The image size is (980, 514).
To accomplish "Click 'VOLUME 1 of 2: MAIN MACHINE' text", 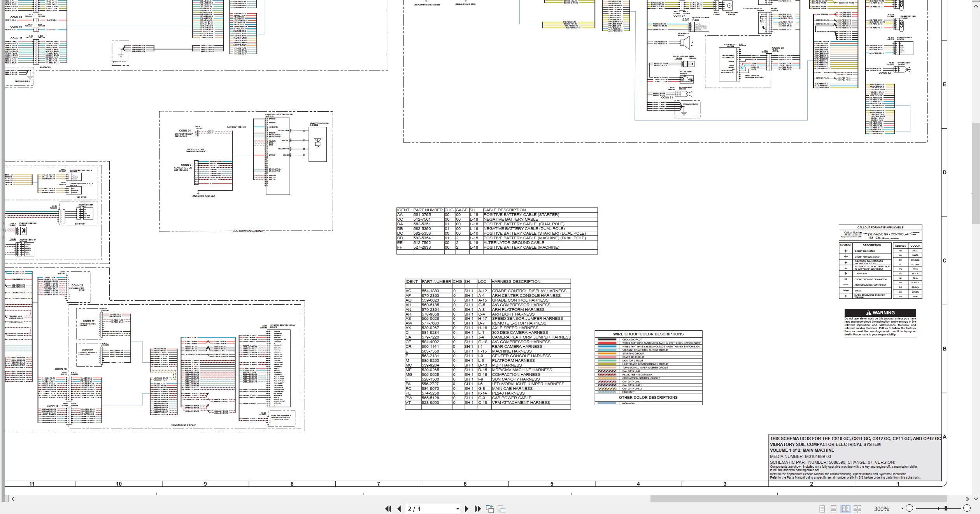I will click(802, 451).
